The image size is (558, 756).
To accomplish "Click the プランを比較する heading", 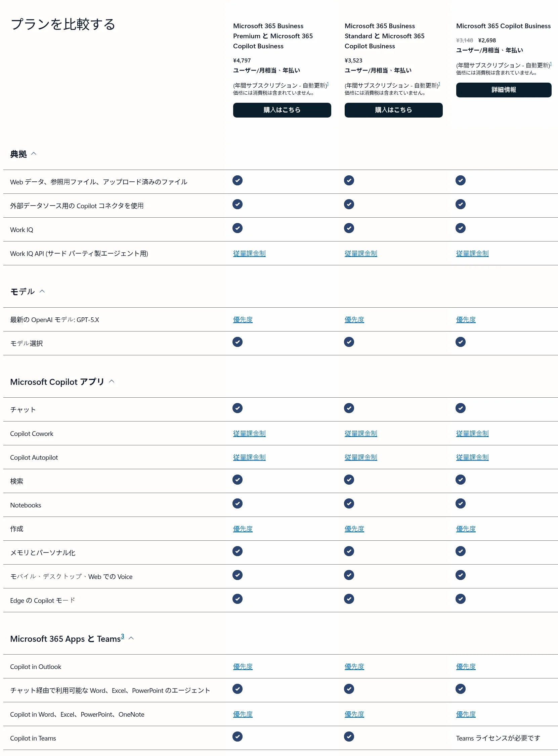I will tap(63, 24).
